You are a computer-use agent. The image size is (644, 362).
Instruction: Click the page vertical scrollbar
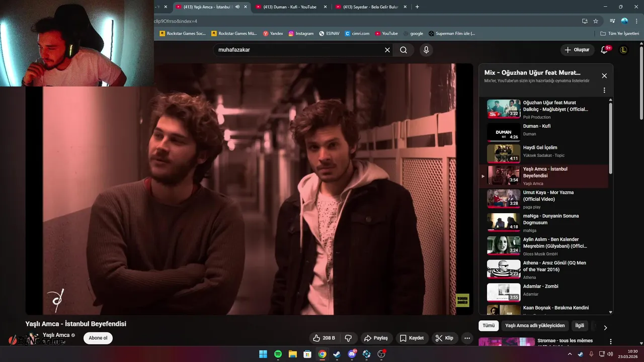tap(641, 83)
